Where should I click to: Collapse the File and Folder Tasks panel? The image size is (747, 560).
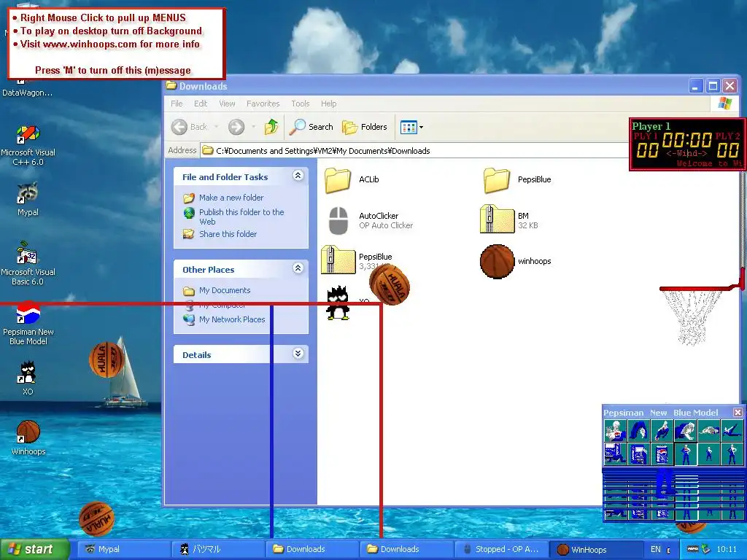pyautogui.click(x=298, y=176)
